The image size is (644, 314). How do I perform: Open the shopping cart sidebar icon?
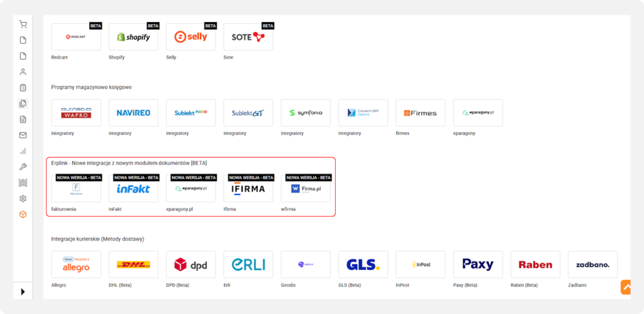[x=23, y=25]
